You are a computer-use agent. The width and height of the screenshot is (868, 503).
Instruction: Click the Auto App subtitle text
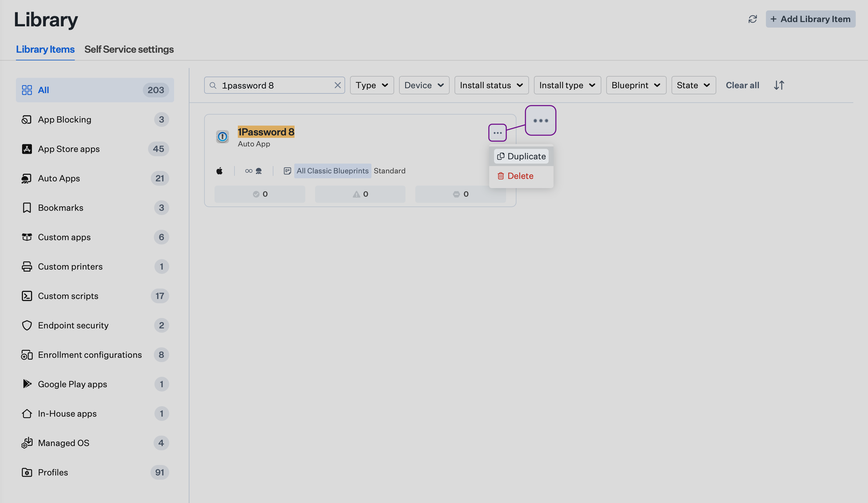click(253, 144)
